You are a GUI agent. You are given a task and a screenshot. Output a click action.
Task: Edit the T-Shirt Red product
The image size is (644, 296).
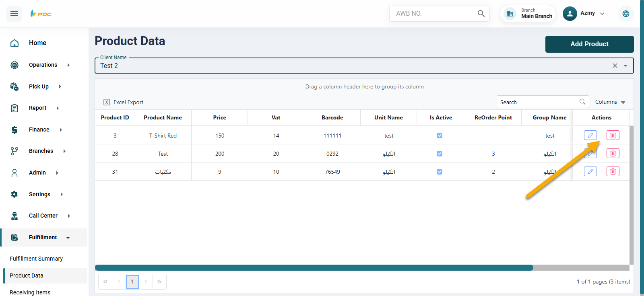click(590, 135)
